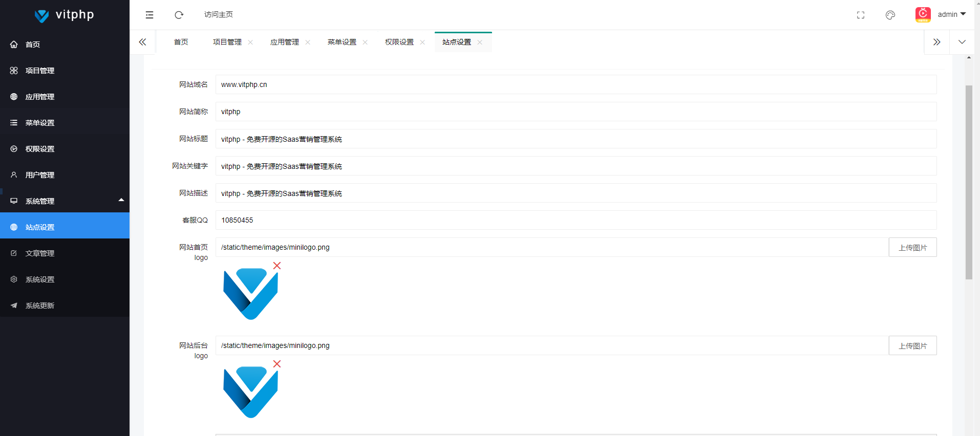This screenshot has width=980, height=436.
Task: Click the 网站首页 logo path field
Action: (552, 247)
